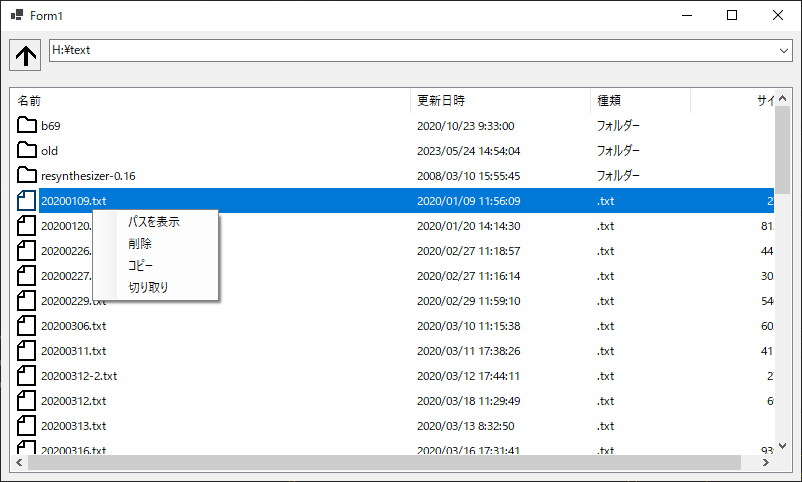Click the b69 folder icon
This screenshot has width=802, height=482.
click(x=27, y=126)
